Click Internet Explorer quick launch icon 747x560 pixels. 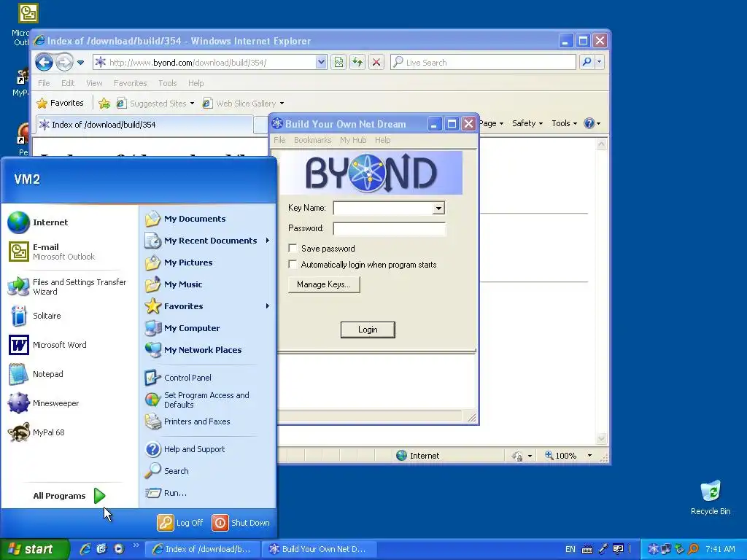85,548
